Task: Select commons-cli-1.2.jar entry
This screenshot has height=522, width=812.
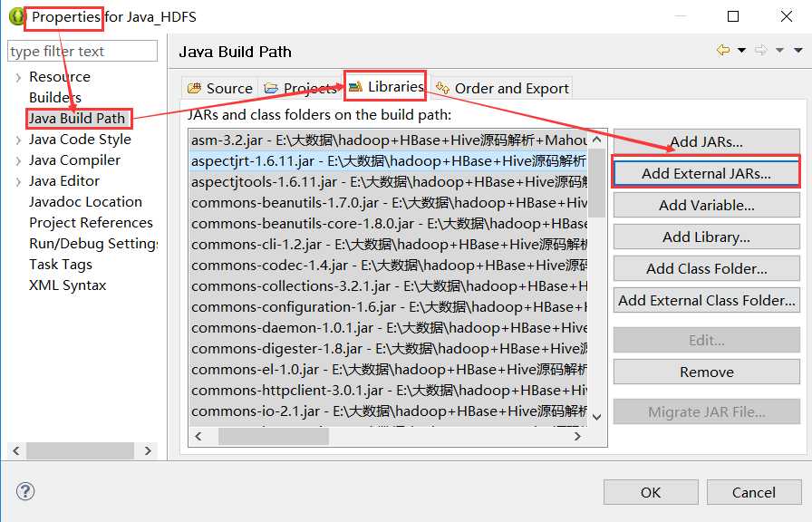Action: click(x=389, y=244)
